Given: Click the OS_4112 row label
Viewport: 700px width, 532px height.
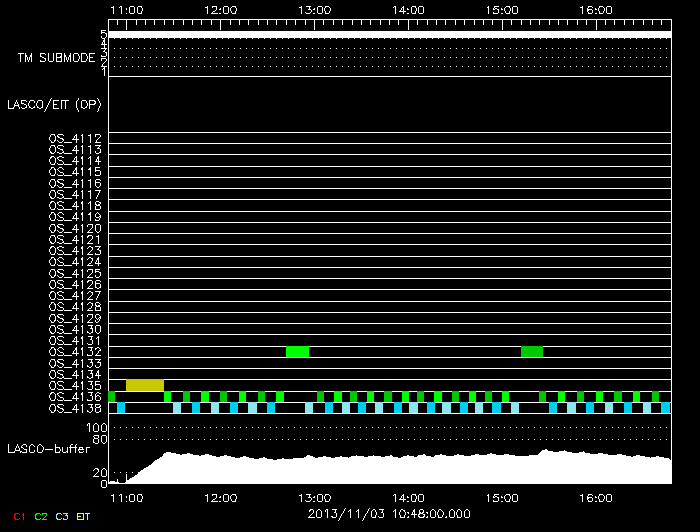Looking at the screenshot, I should pyautogui.click(x=75, y=139).
